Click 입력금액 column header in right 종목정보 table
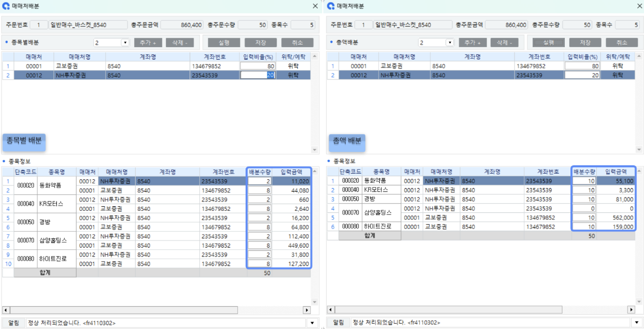 tap(616, 171)
